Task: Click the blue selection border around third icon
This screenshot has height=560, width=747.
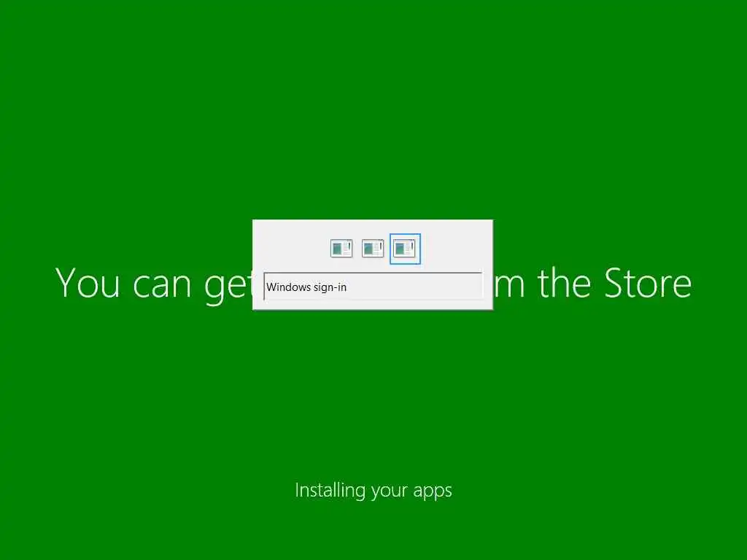Action: click(x=405, y=234)
